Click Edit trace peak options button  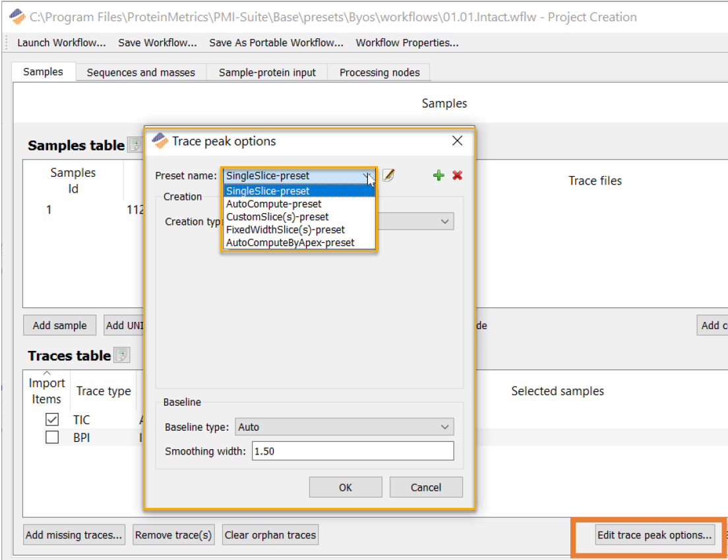coord(654,535)
